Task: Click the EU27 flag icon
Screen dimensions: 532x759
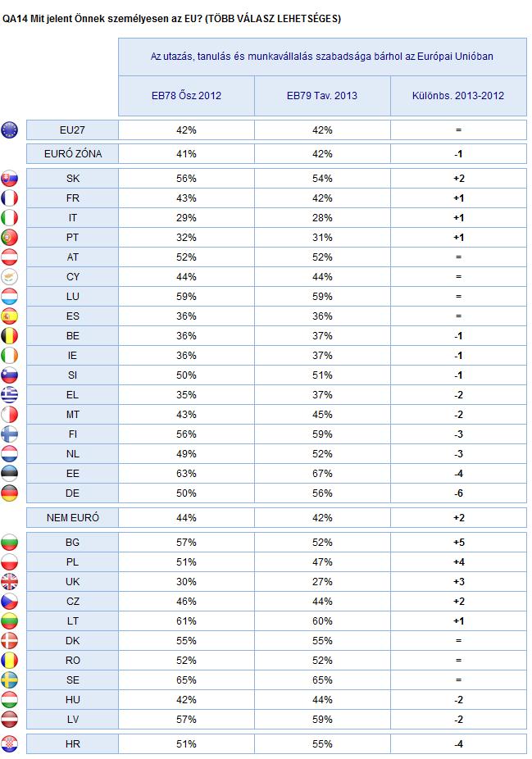Action: click(9, 130)
